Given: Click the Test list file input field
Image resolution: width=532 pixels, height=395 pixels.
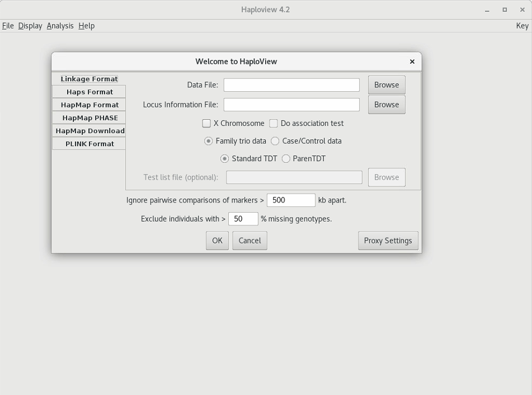Looking at the screenshot, I should (x=294, y=177).
